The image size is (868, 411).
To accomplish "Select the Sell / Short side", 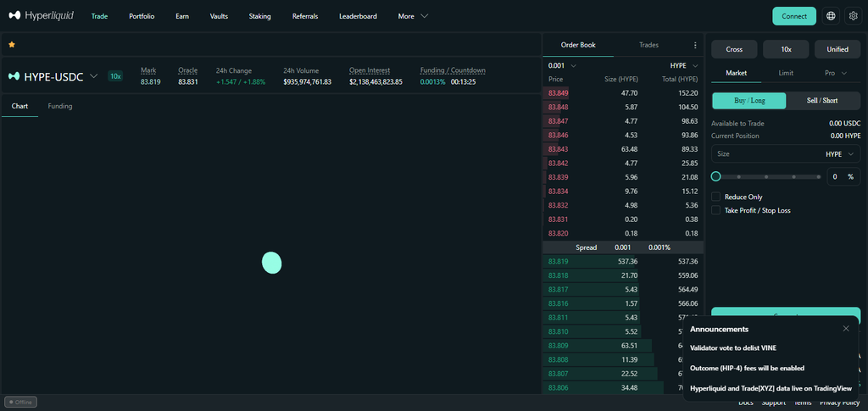I will (822, 101).
